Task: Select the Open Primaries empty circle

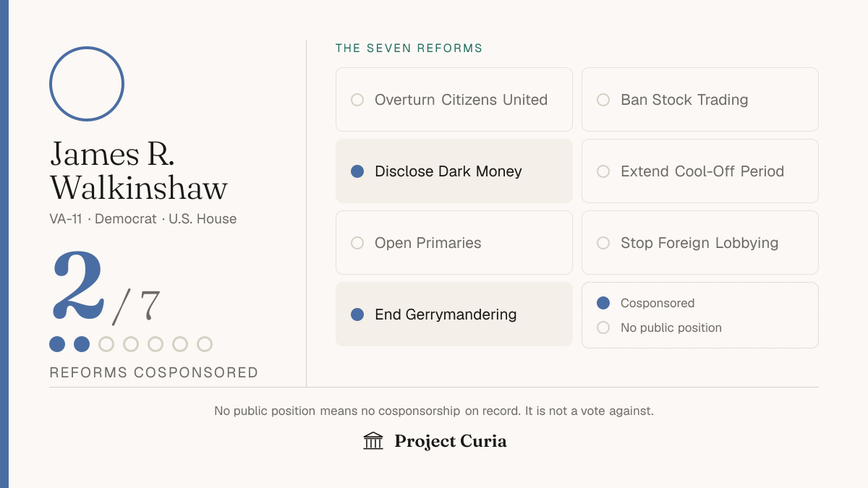Action: point(357,243)
